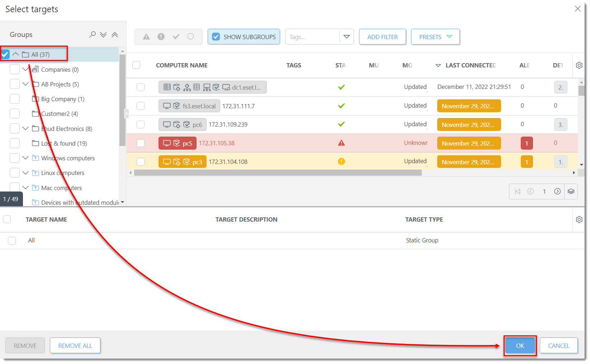
Task: Filter by error exclamation status icon
Action: pos(161,37)
